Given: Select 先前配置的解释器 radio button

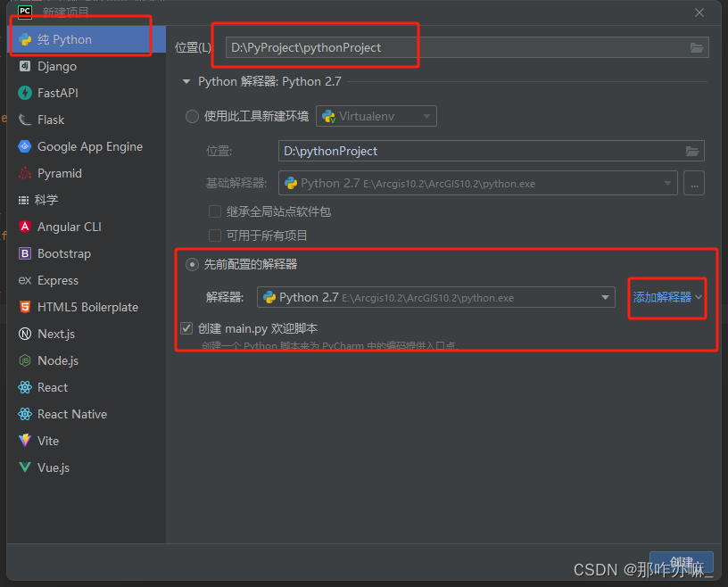Looking at the screenshot, I should click(x=192, y=265).
